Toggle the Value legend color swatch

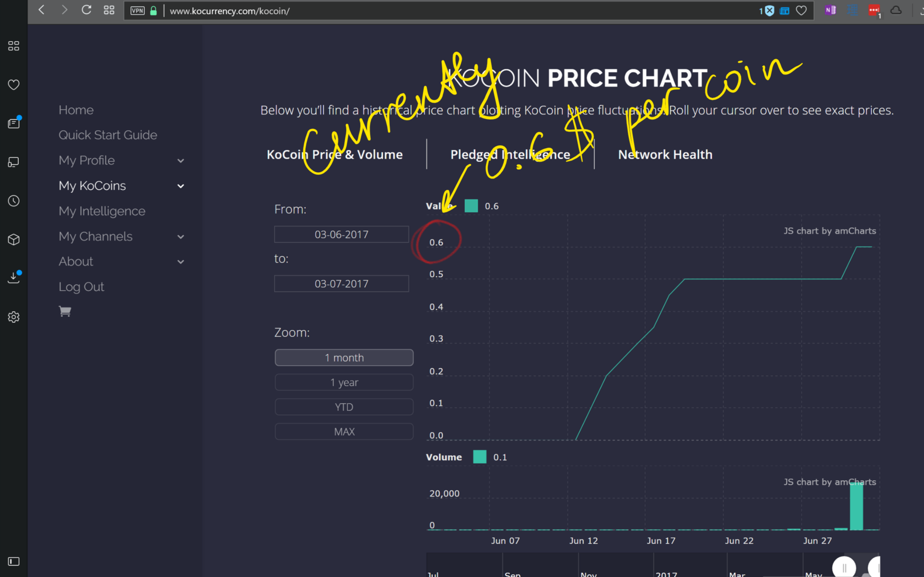click(x=471, y=206)
